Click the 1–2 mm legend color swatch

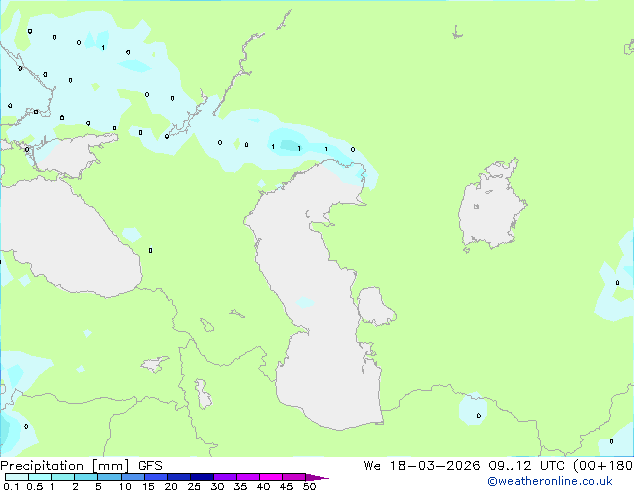point(63,477)
